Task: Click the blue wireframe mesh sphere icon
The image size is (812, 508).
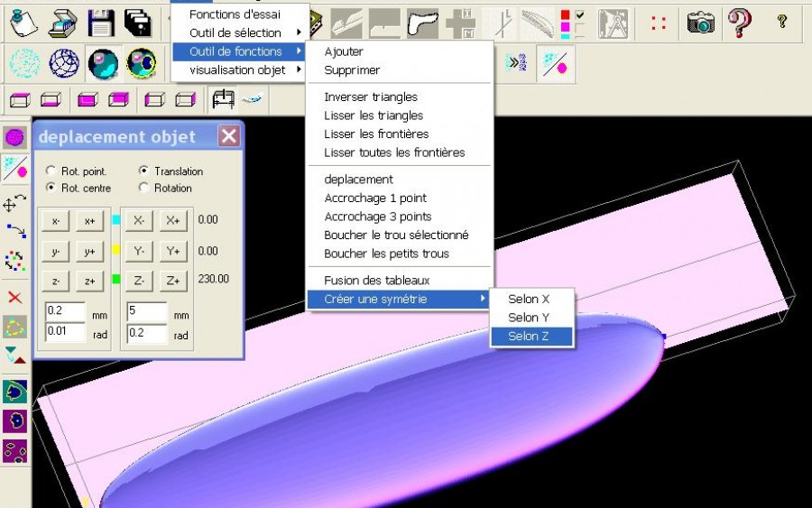Action: [64, 63]
